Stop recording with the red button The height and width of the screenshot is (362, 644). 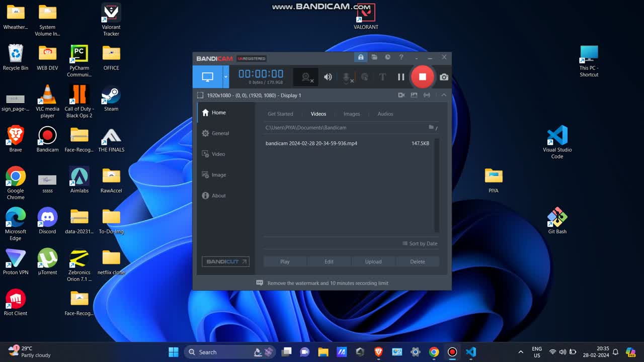coord(422,77)
